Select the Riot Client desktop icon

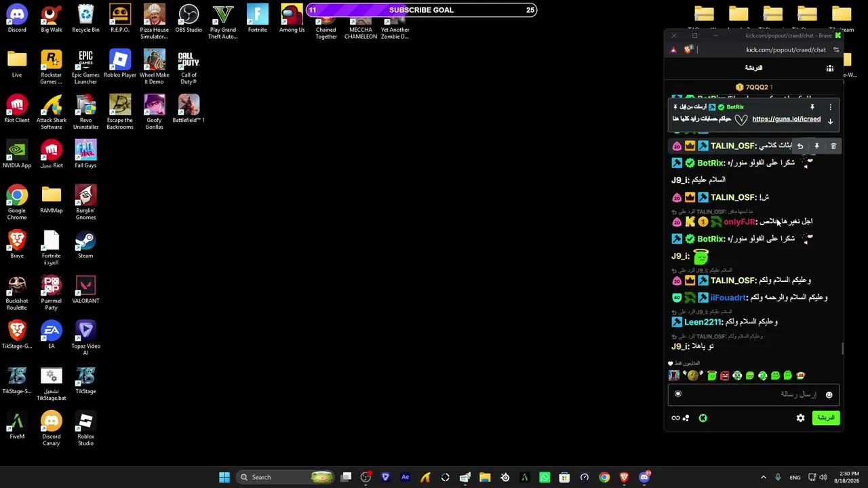coord(17,109)
